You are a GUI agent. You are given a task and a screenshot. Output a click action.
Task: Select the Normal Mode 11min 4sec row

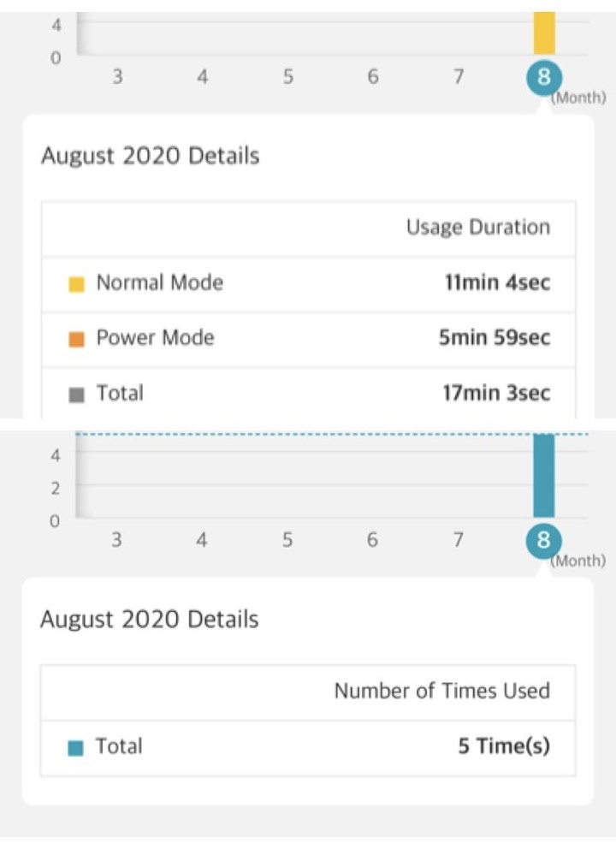[x=309, y=284]
